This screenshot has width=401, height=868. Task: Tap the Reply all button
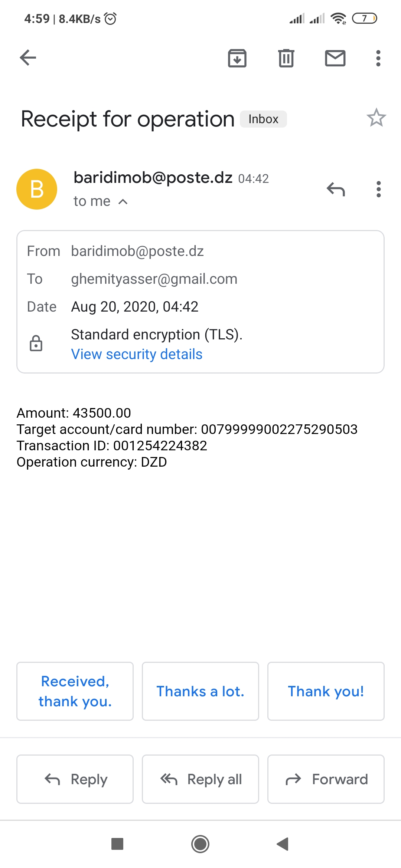click(200, 779)
